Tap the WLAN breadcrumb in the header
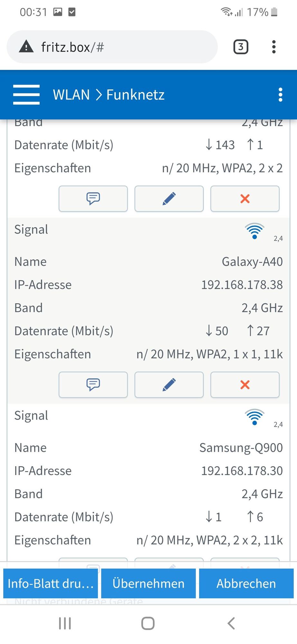The image size is (297, 644). click(71, 95)
